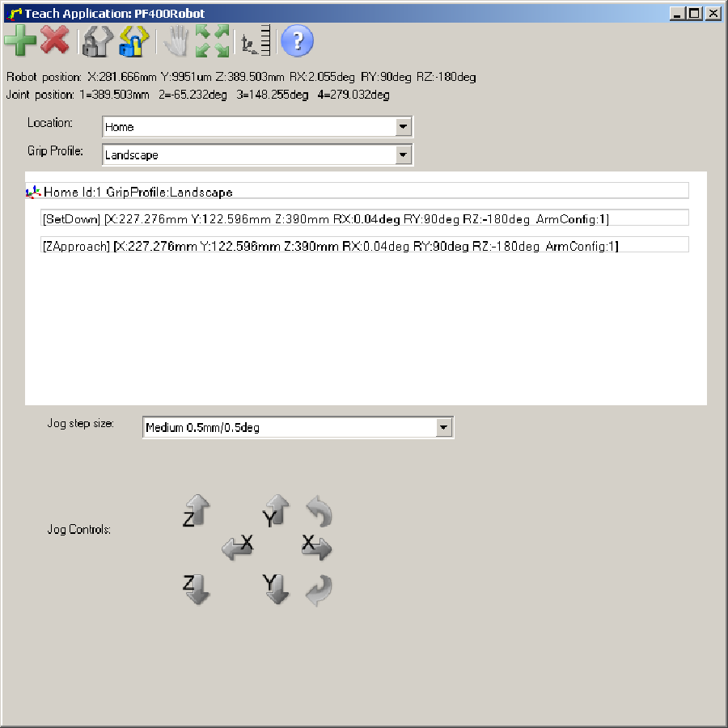728x728 pixels.
Task: Click the red X delete icon
Action: pos(55,40)
